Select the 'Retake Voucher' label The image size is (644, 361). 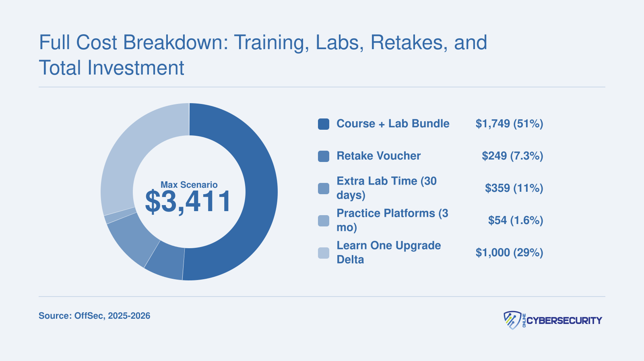pos(378,156)
